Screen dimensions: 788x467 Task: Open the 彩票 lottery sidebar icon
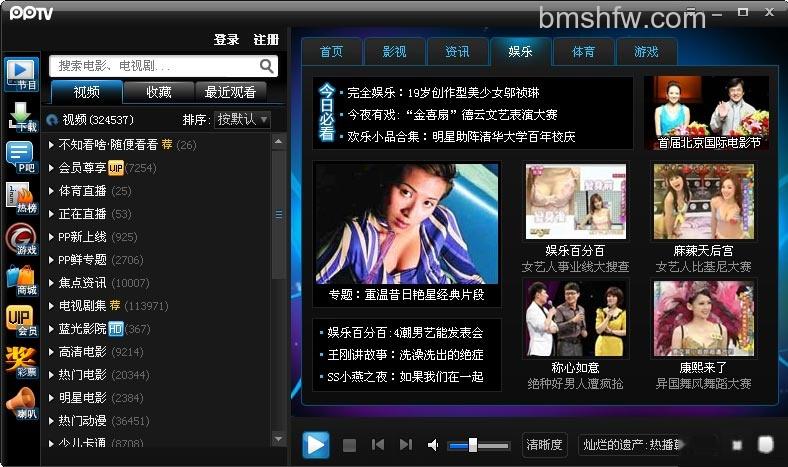pos(21,362)
